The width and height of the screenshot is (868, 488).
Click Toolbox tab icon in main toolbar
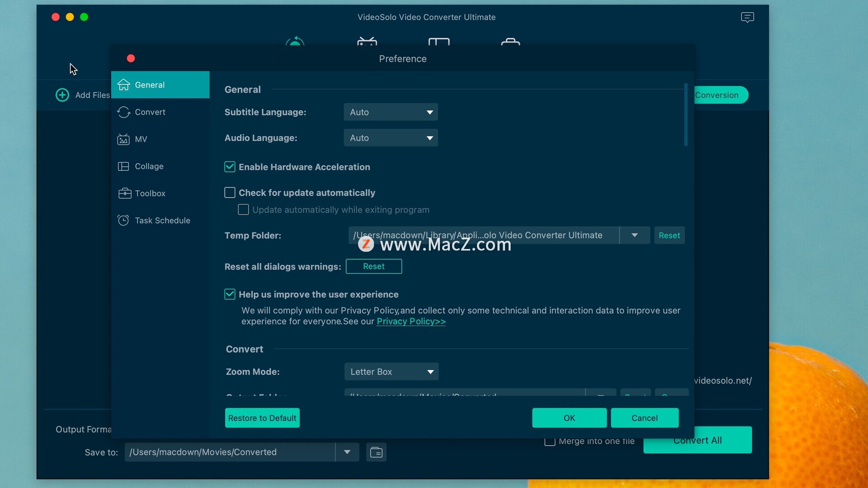point(510,41)
